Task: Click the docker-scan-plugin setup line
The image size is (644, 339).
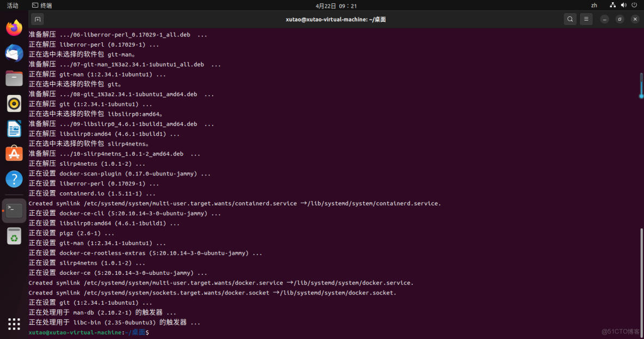Action: (x=120, y=174)
